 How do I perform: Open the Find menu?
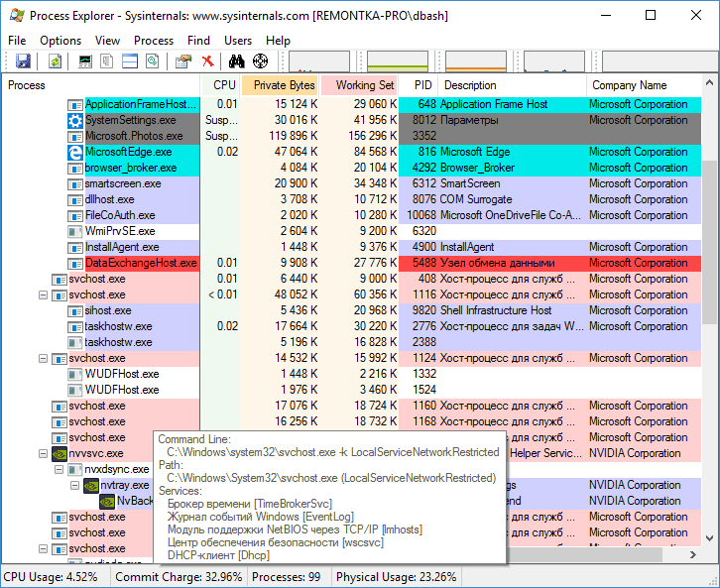198,41
